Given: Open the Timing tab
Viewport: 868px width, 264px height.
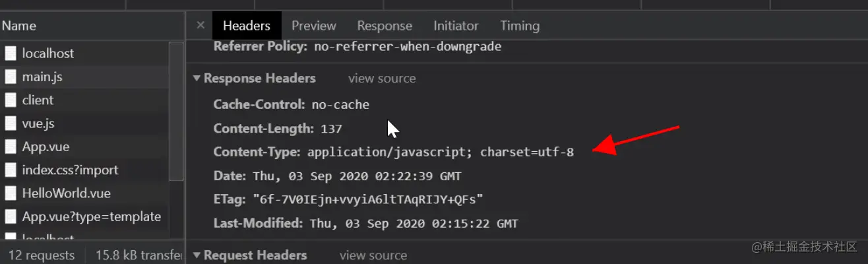Looking at the screenshot, I should [520, 26].
